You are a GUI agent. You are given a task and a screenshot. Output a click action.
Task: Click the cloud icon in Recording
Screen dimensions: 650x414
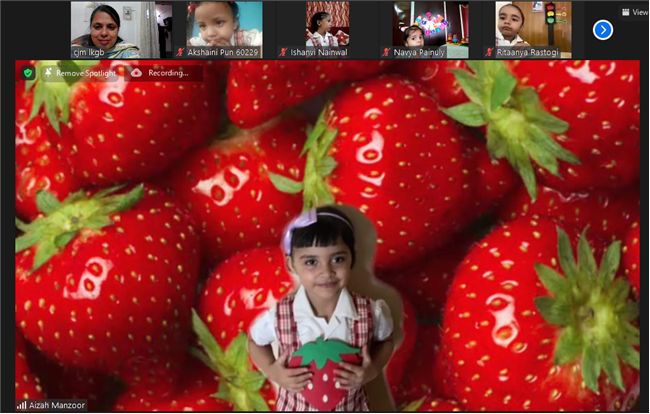(136, 73)
